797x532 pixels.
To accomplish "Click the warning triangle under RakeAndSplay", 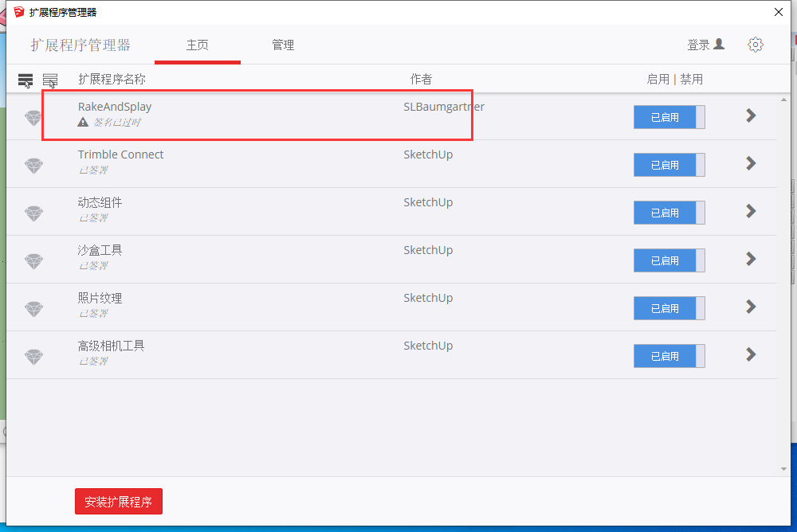I will coord(83,122).
